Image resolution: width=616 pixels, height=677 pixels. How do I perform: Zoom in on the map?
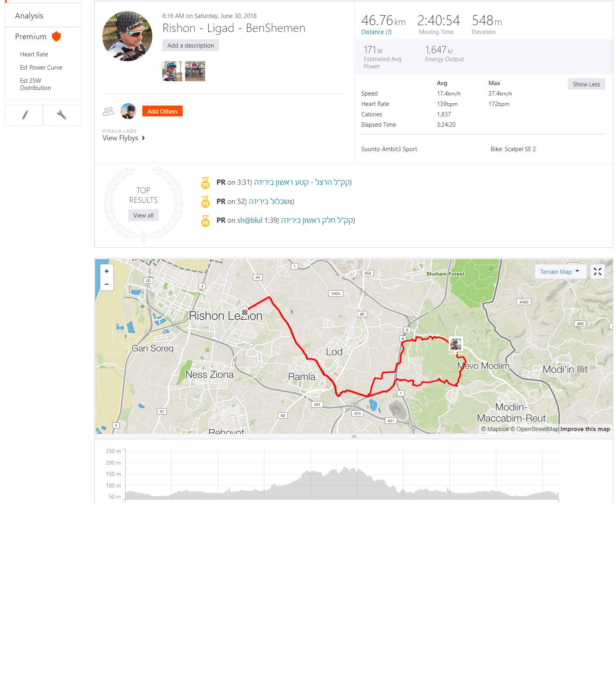point(107,271)
